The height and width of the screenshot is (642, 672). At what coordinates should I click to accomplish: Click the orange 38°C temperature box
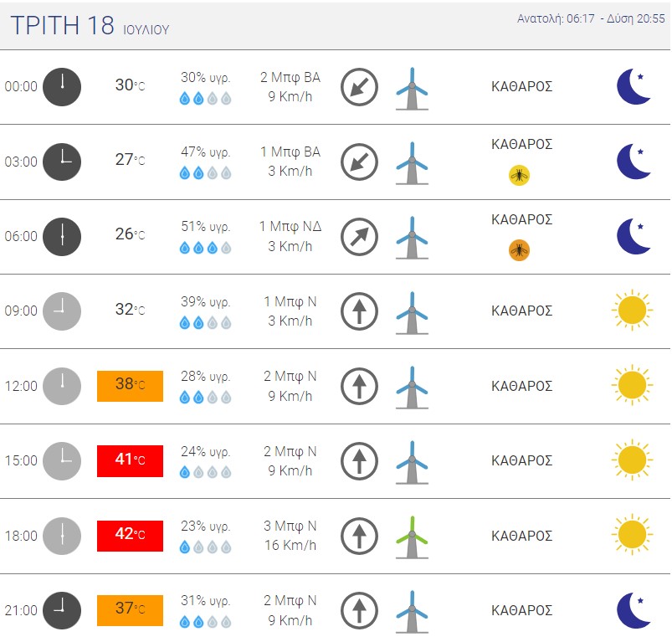(130, 386)
